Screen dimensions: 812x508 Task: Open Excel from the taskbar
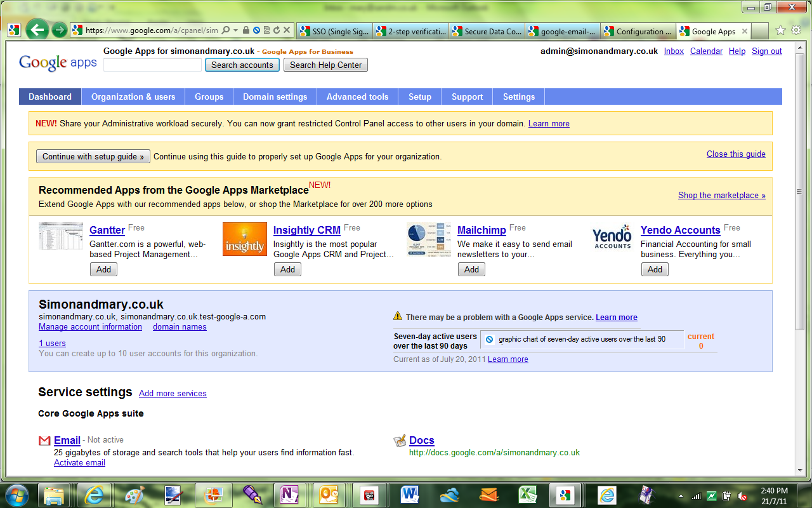point(528,495)
